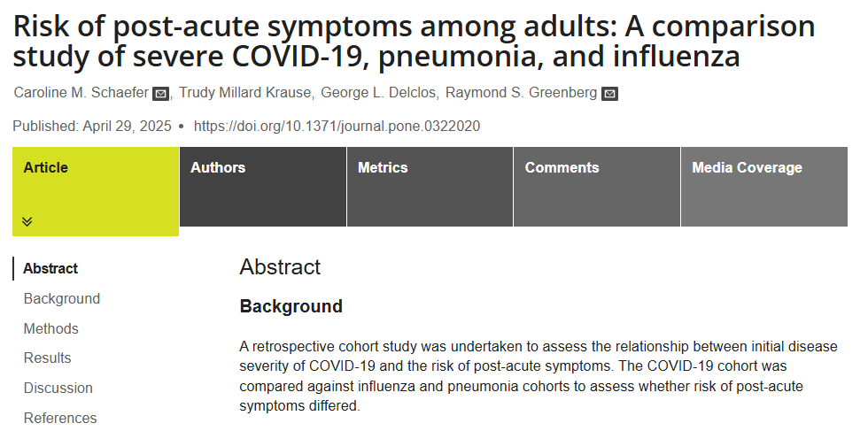
Task: Go to References in sidebar
Action: [60, 418]
